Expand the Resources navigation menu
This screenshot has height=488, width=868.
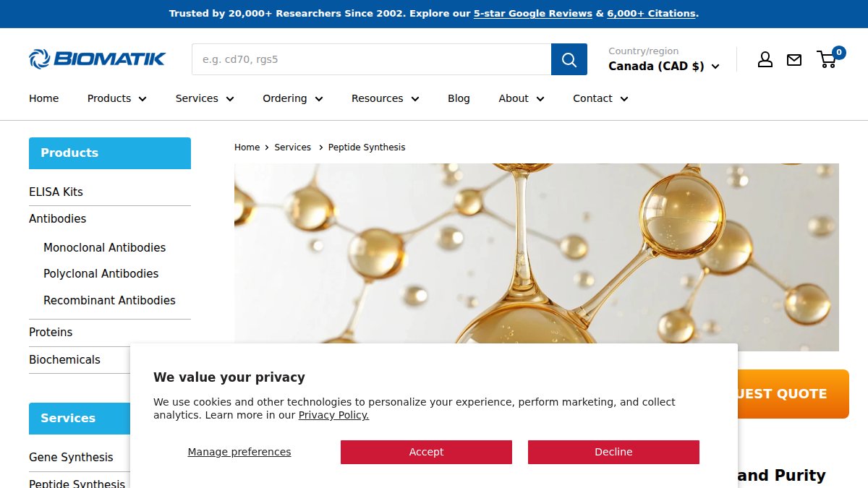pos(386,98)
